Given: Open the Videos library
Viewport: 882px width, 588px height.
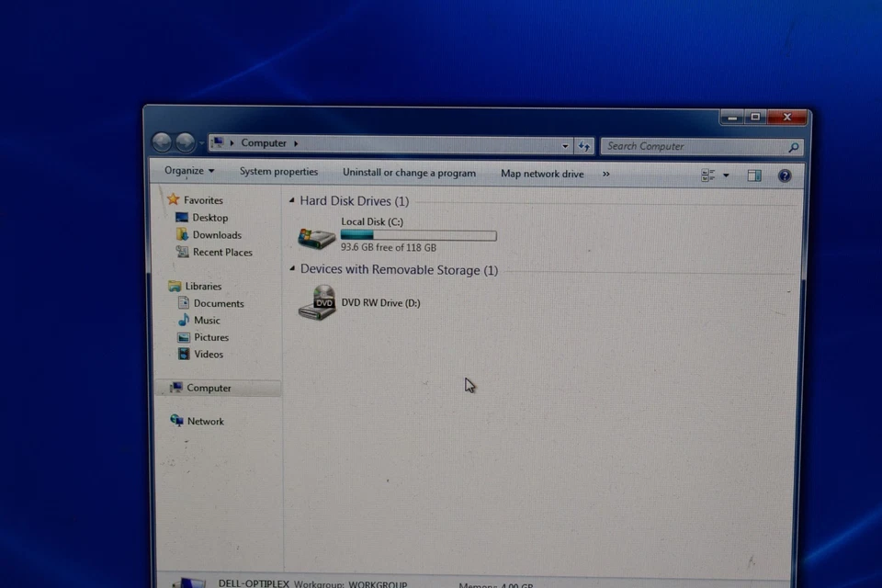Looking at the screenshot, I should [209, 354].
